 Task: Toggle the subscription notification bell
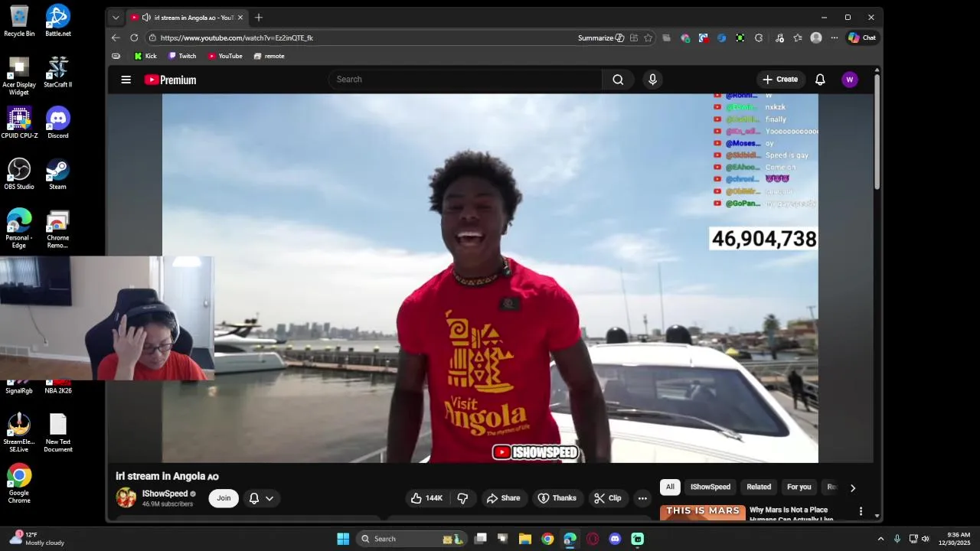[254, 498]
